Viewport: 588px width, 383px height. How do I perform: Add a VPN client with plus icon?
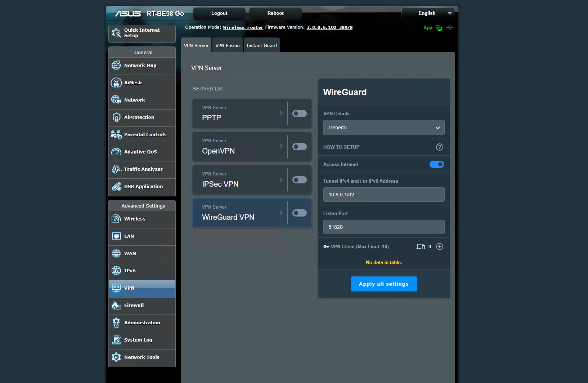[x=439, y=246]
